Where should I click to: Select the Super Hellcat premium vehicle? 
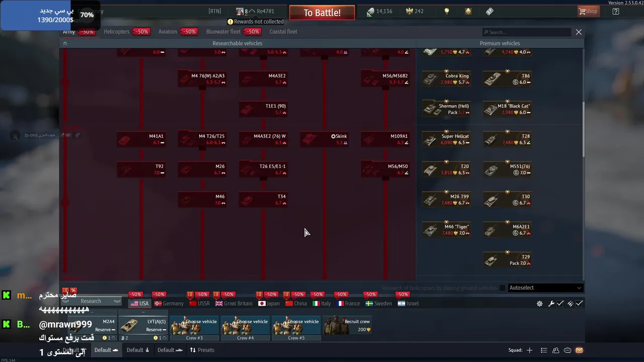(446, 139)
